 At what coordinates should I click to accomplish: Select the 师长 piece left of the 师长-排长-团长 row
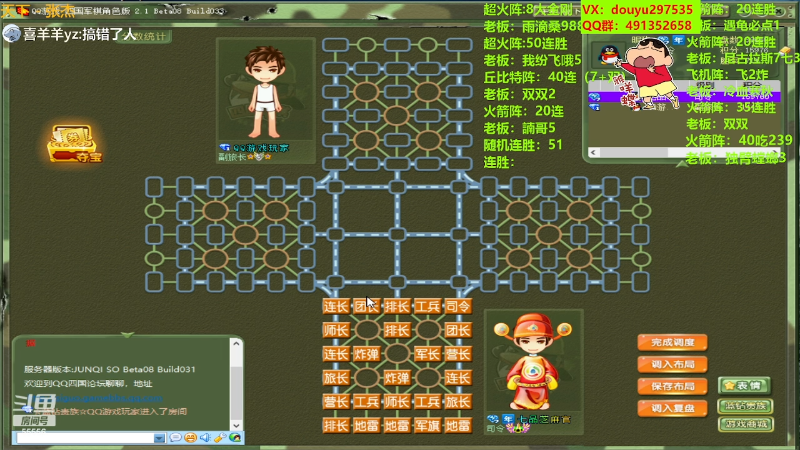(336, 331)
